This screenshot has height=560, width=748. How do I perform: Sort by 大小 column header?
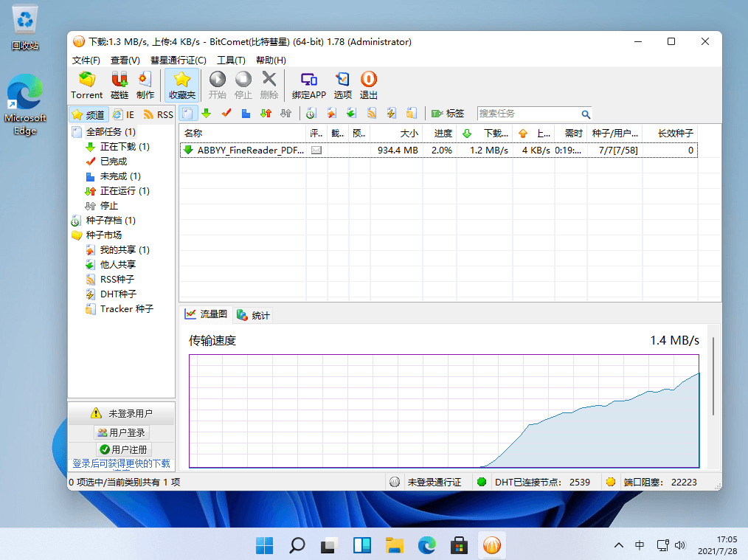click(396, 133)
